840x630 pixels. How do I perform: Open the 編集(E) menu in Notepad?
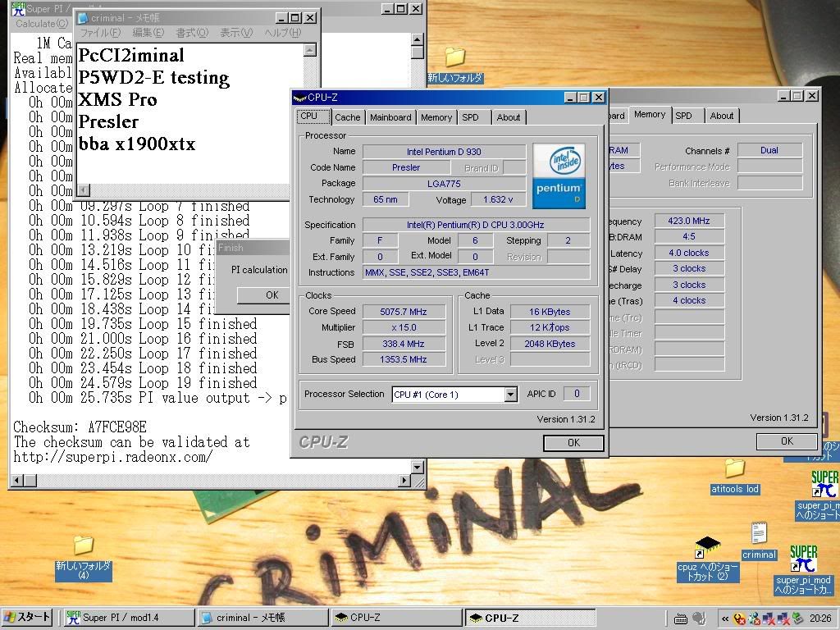pyautogui.click(x=148, y=33)
